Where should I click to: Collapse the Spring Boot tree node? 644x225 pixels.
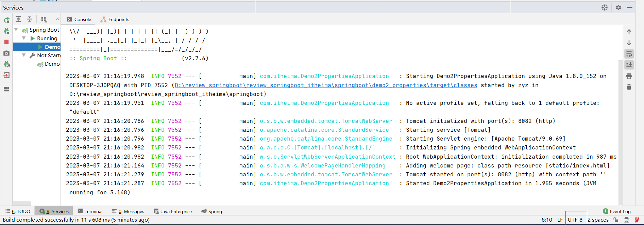pos(16,30)
